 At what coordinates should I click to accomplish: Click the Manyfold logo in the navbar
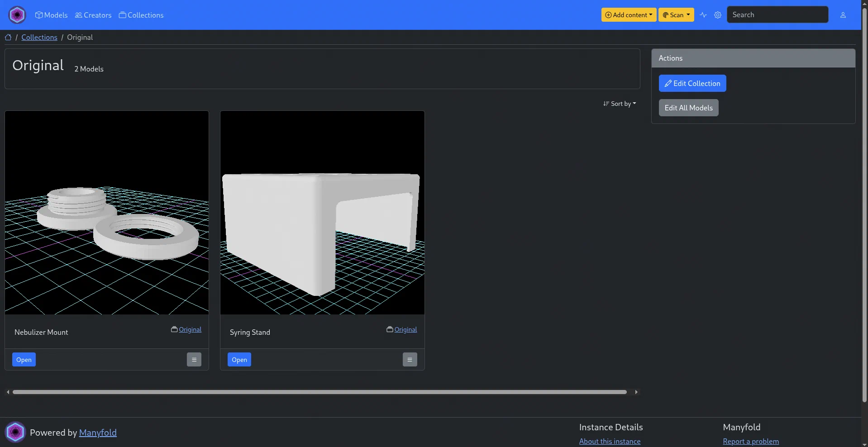(17, 15)
